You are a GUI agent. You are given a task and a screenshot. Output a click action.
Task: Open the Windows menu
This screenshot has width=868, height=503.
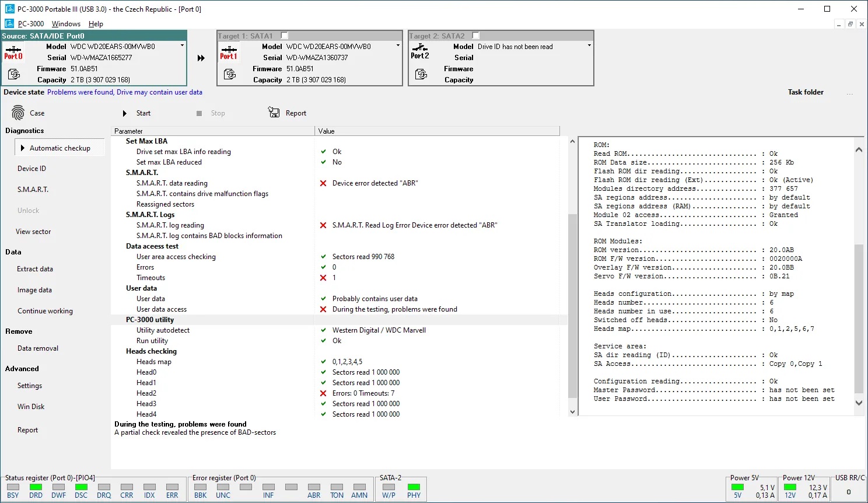[x=66, y=24]
